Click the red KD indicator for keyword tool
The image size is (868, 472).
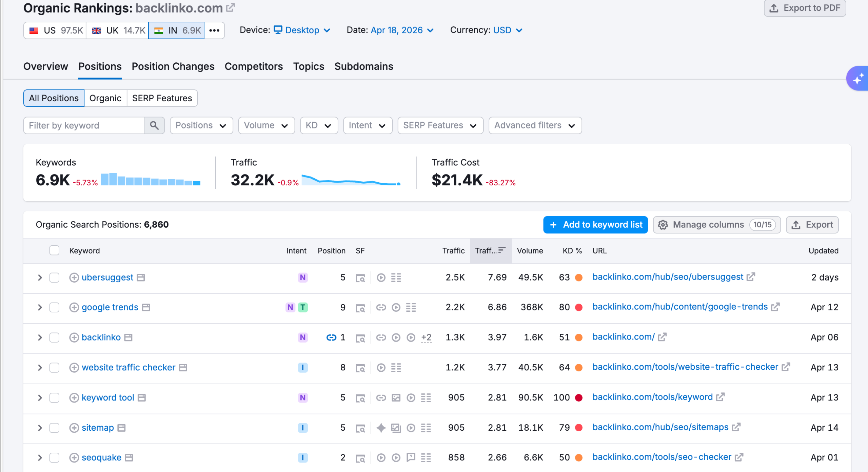click(x=579, y=397)
